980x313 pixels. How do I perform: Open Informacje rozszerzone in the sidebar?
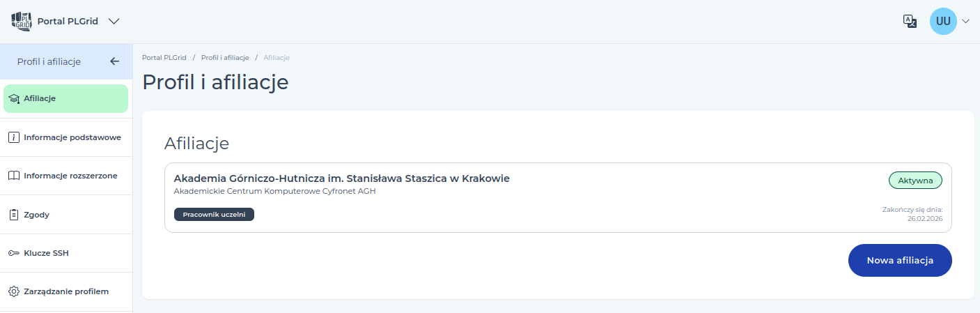pos(65,176)
